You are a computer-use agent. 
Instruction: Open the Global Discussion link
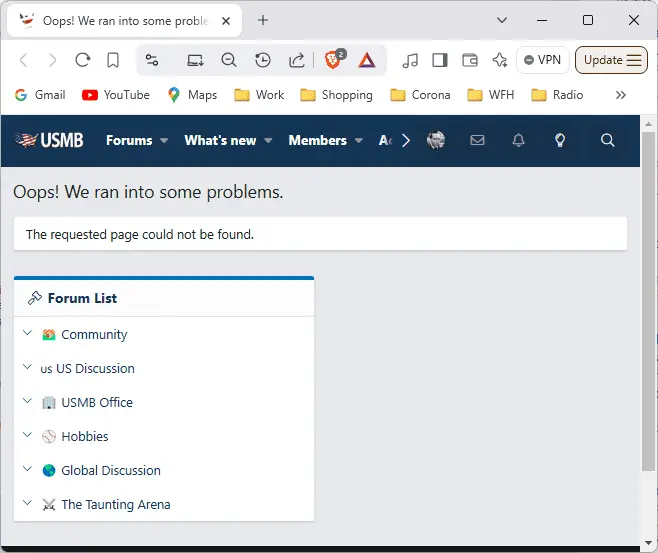(x=110, y=470)
